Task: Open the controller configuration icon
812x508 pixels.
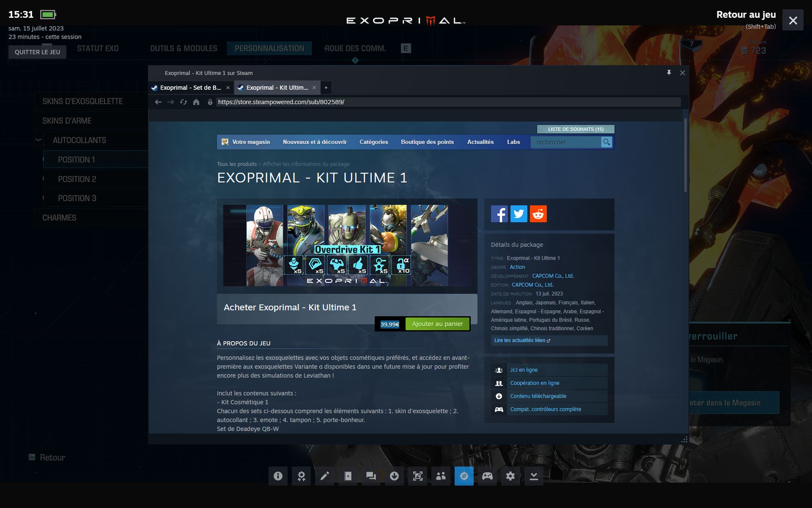Action: [487, 476]
